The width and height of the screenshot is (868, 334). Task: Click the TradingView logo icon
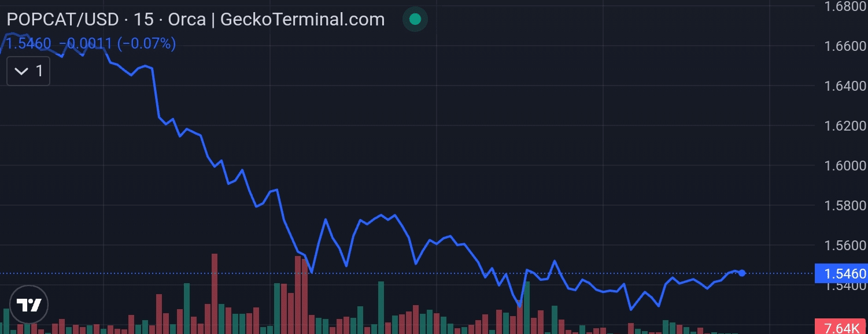[29, 304]
